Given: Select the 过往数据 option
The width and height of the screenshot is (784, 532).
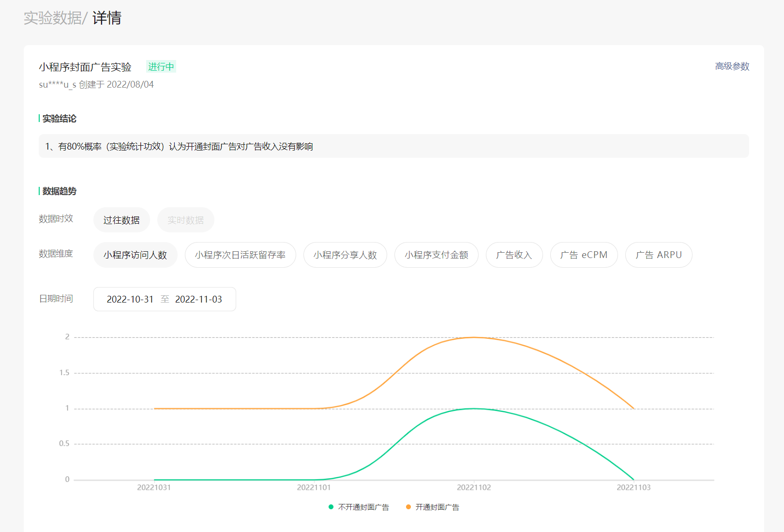Looking at the screenshot, I should [121, 220].
